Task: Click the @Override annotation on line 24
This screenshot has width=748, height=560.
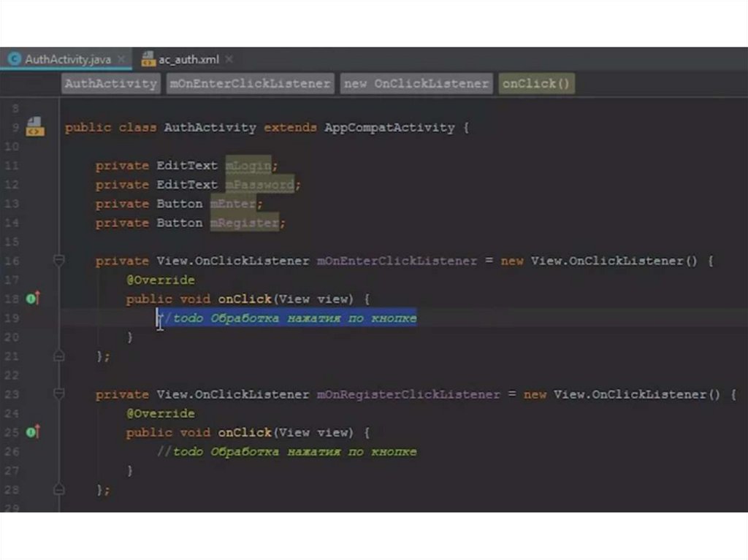Action: pyautogui.click(x=161, y=413)
